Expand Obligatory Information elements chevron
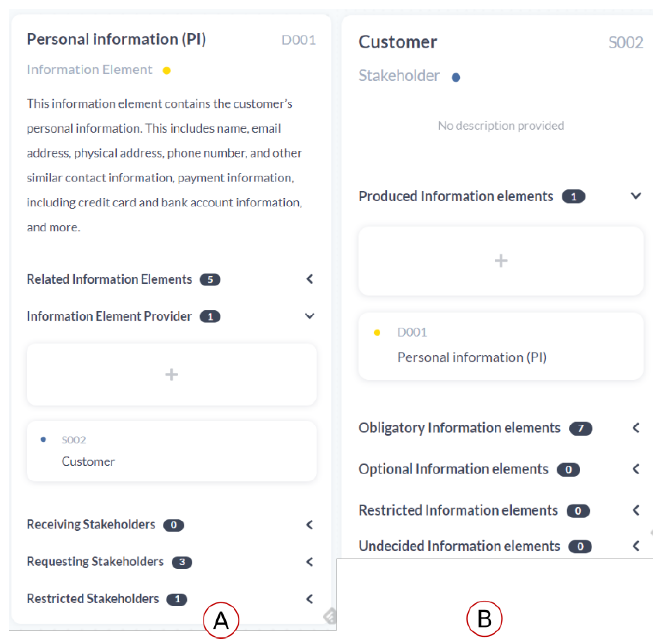Viewport: 660px width, 644px height. 636,428
